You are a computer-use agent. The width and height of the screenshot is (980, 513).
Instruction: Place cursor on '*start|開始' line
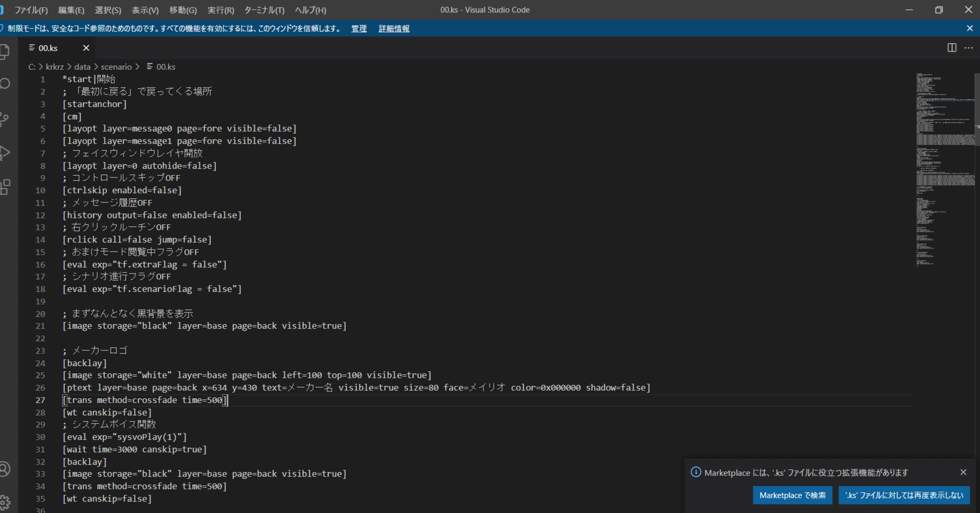click(89, 79)
